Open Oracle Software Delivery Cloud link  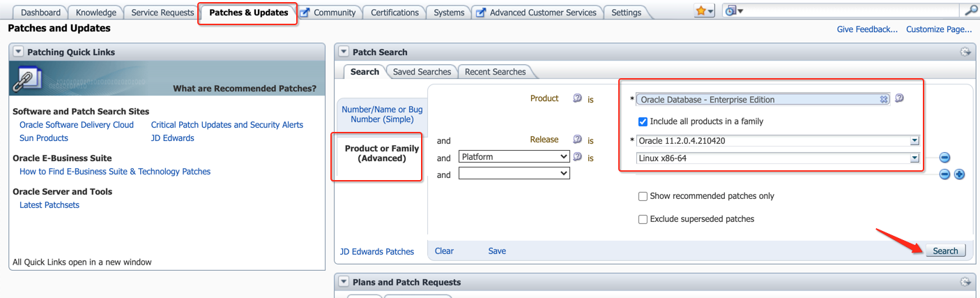(x=77, y=125)
